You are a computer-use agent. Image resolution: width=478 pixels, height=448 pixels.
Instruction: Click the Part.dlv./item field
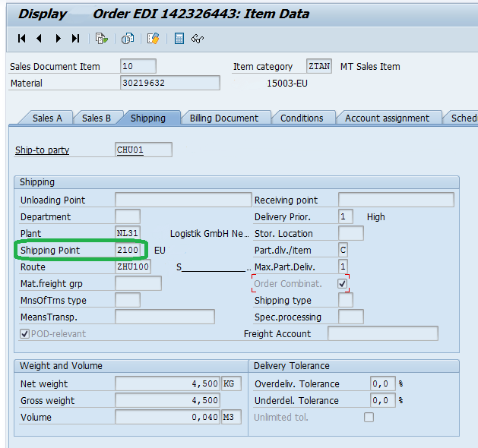[x=343, y=250]
